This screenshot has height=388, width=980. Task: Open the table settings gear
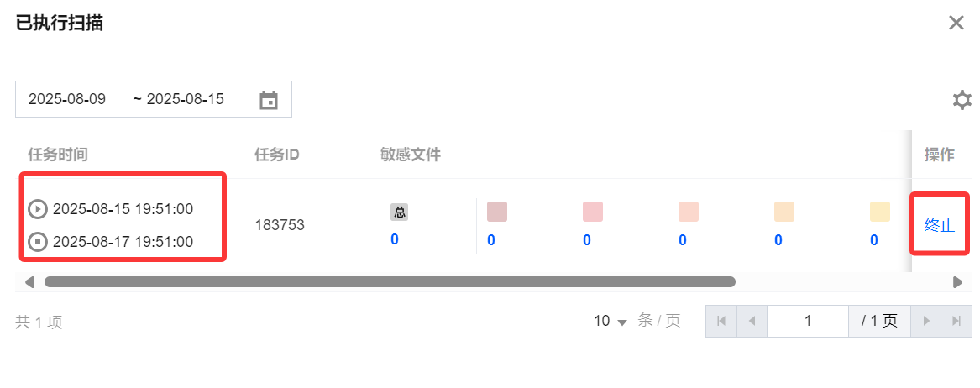tap(962, 101)
